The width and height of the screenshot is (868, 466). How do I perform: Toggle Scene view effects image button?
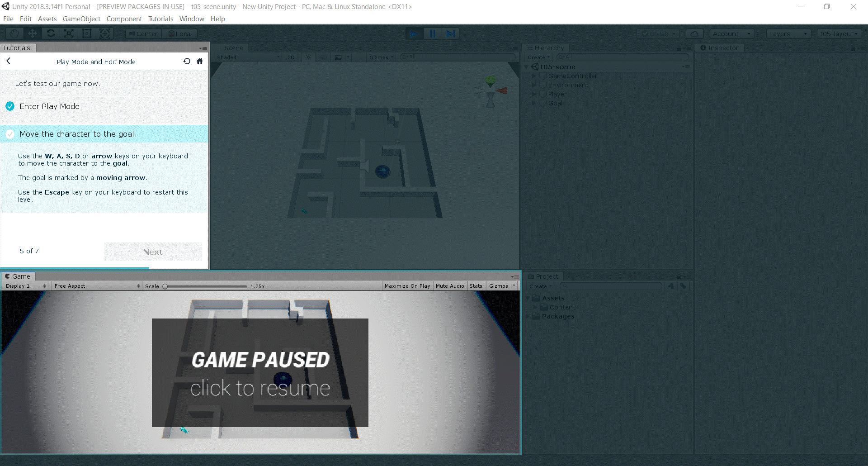click(338, 57)
